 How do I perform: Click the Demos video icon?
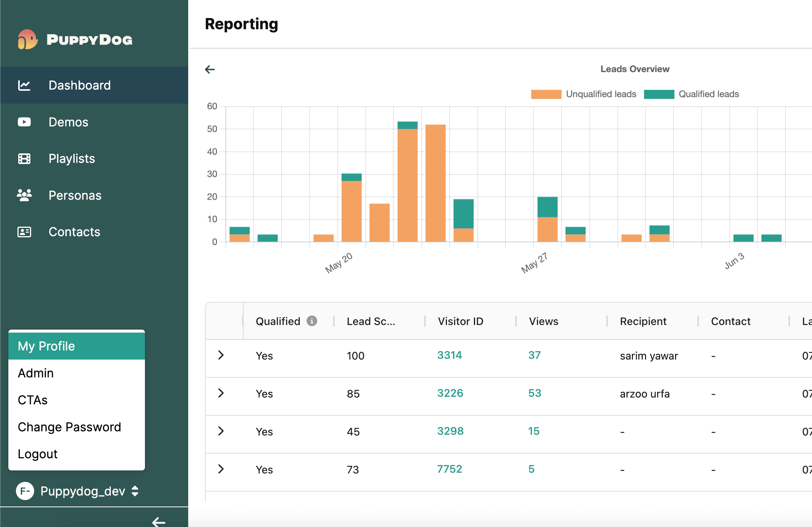click(24, 122)
